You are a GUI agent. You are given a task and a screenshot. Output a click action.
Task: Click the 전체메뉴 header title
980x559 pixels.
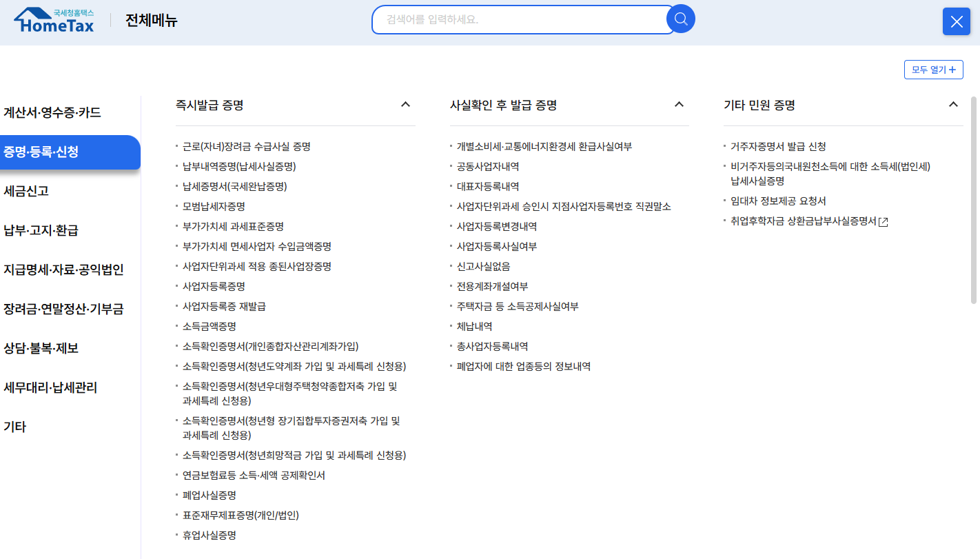pos(152,21)
